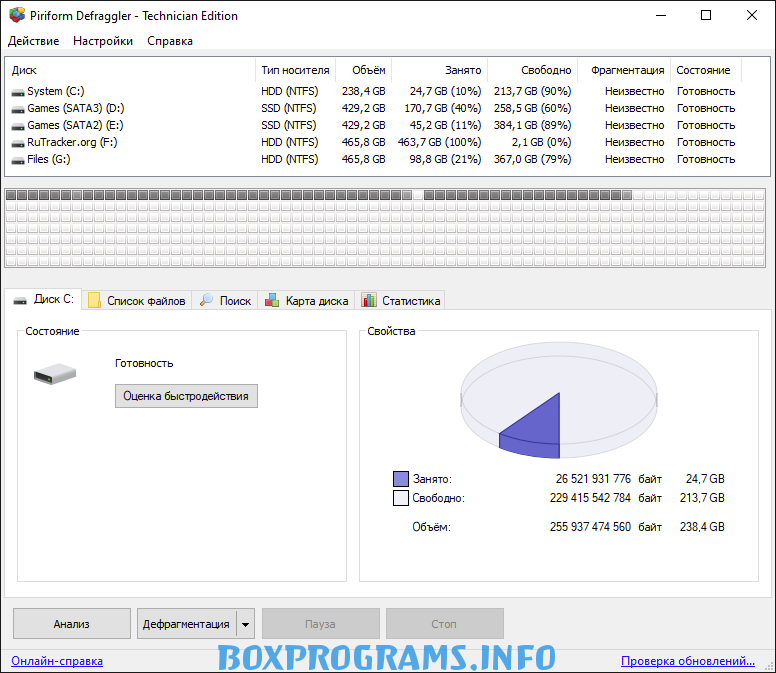Select the RuTracker.org (F:) drive icon
Screen dimensions: 776x673
(18, 143)
